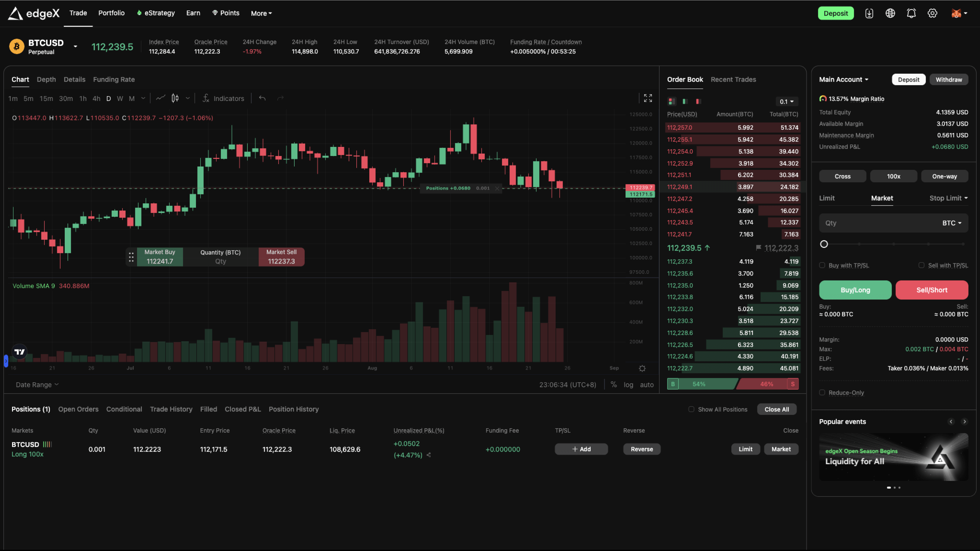Open the notifications bell icon
980x551 pixels.
(911, 13)
